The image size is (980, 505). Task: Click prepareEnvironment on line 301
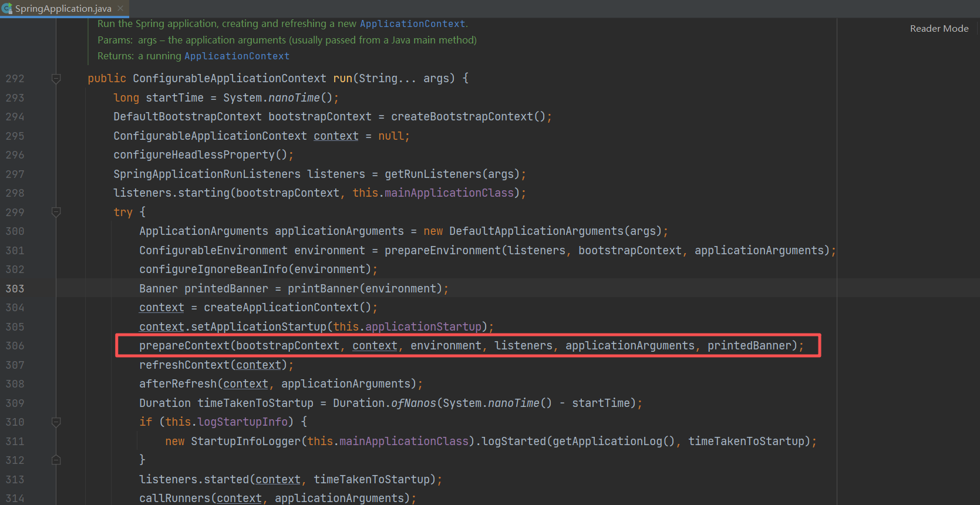[x=443, y=250]
